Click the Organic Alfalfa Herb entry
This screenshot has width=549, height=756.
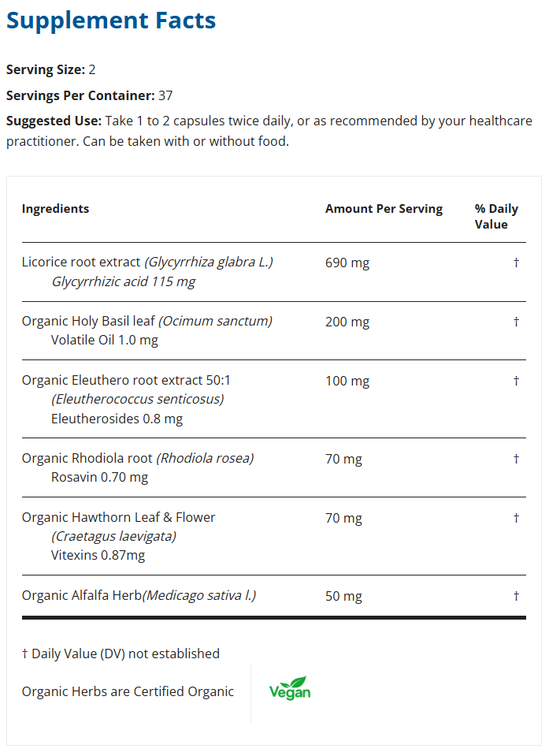click(81, 595)
